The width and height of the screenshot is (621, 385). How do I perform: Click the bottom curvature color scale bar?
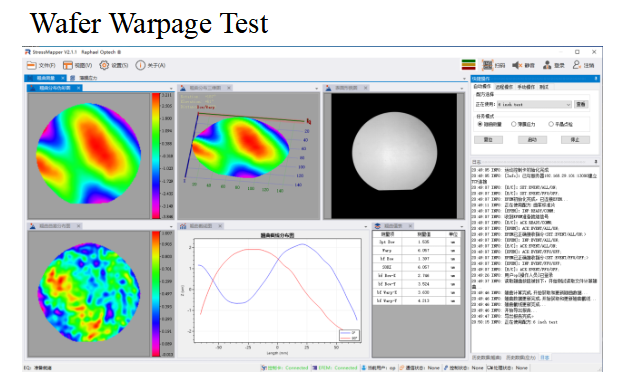[156, 294]
